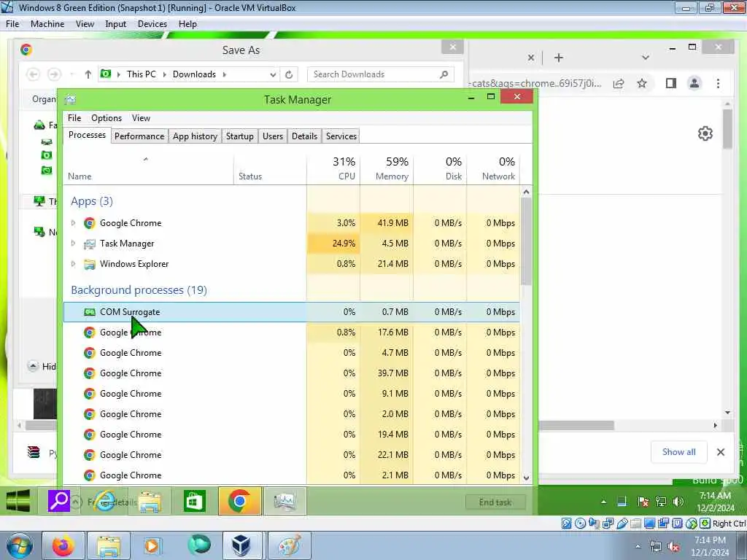Open Chrome side panel icon
Viewport: 747px width, 560px height.
[671, 83]
